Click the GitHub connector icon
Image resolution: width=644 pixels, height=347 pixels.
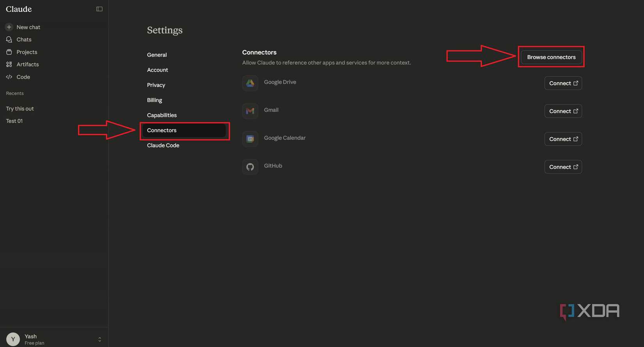point(250,167)
